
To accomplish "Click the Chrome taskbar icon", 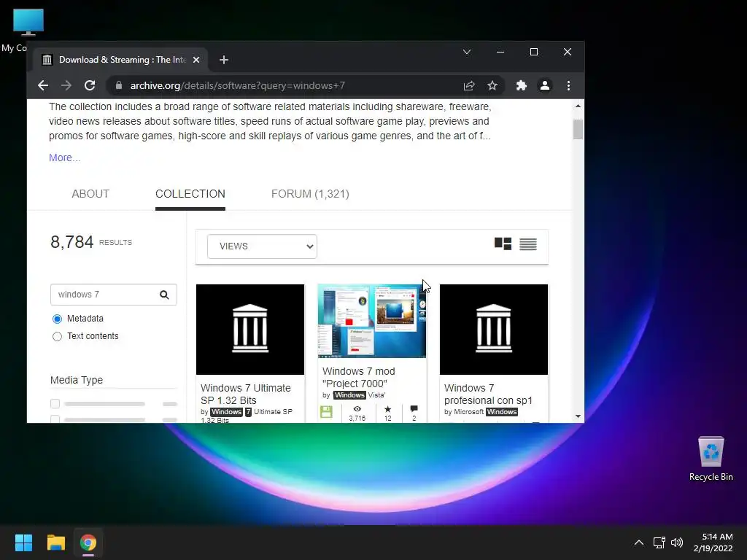I will [88, 542].
